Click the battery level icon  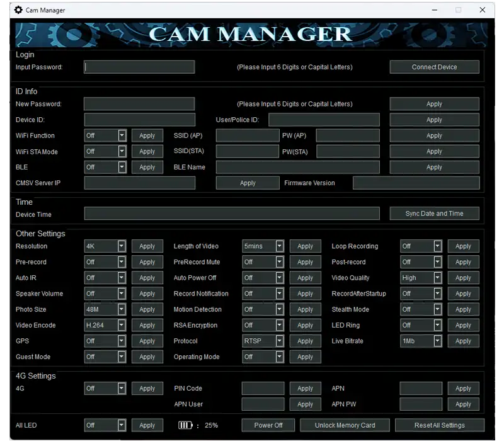185,425
